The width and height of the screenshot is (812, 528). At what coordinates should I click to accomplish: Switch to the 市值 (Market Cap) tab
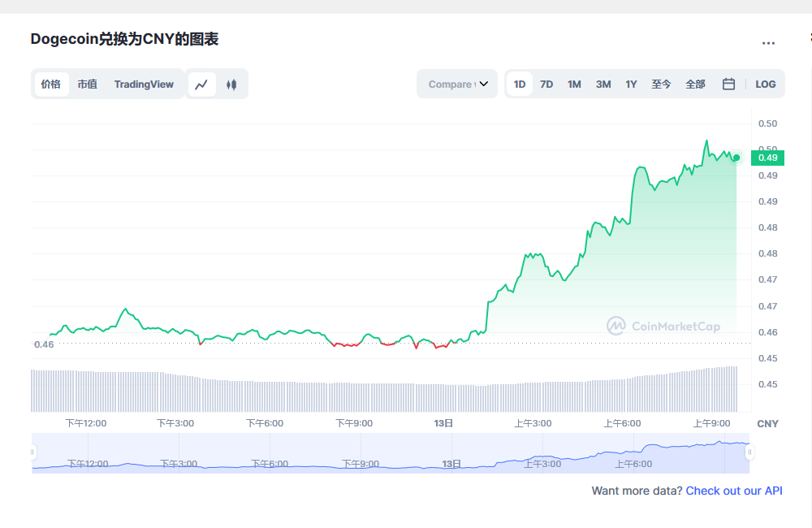[87, 84]
